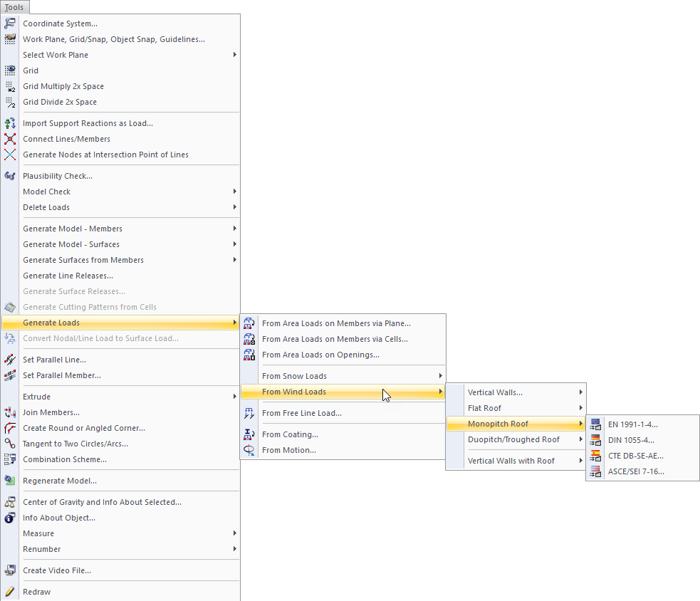
Task: Choose EN 1991-1-4 monopitch roof option
Action: pyautogui.click(x=633, y=424)
